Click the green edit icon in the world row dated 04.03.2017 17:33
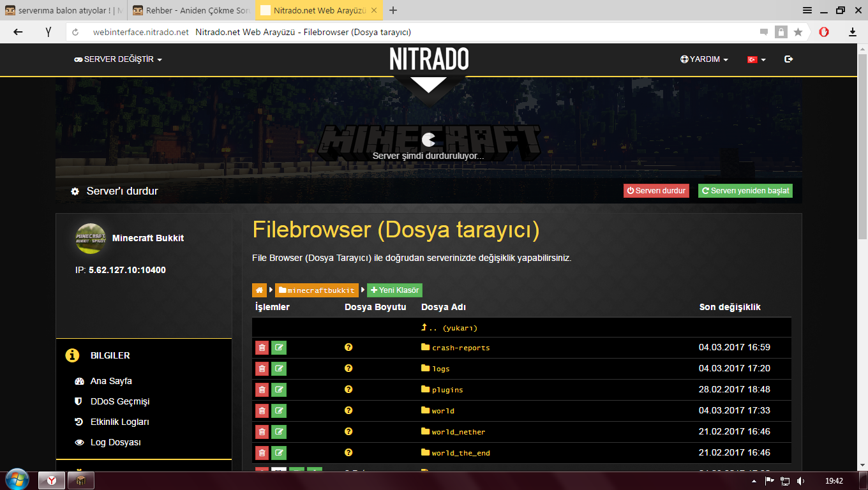 point(279,411)
